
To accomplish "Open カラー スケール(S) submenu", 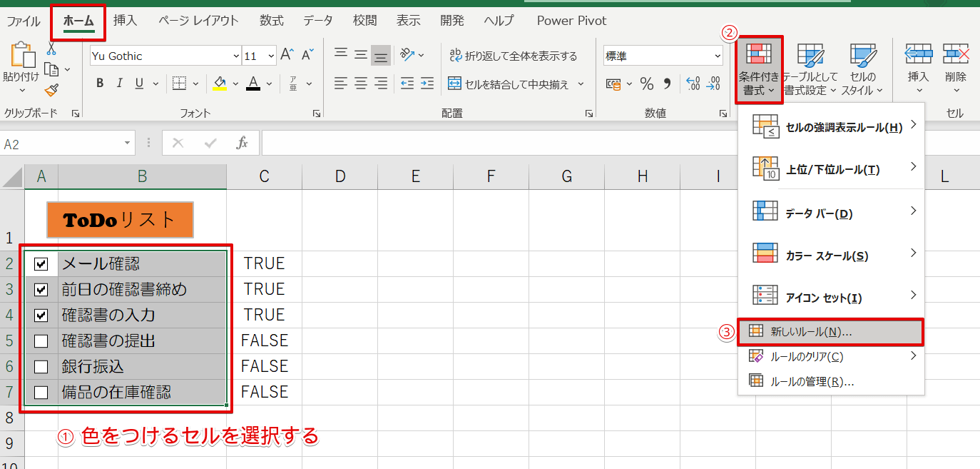I will [831, 255].
